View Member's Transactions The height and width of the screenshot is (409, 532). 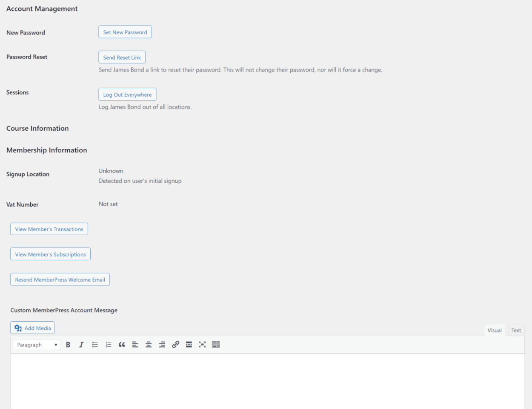49,229
